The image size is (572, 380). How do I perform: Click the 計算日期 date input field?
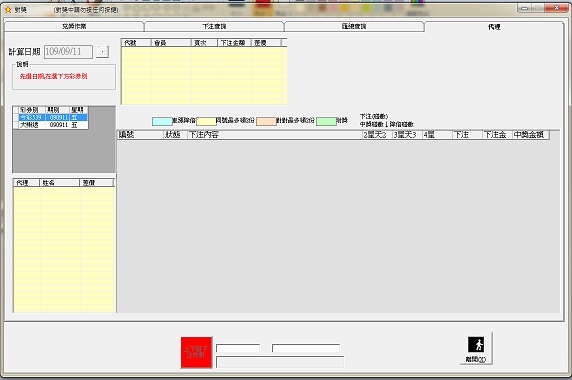[x=68, y=51]
